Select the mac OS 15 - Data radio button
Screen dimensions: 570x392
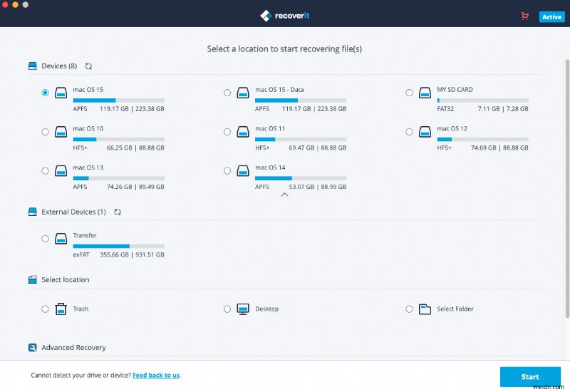[227, 93]
